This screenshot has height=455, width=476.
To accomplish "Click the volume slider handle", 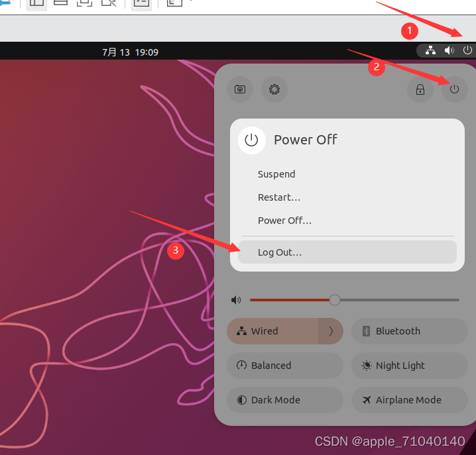I will click(335, 300).
